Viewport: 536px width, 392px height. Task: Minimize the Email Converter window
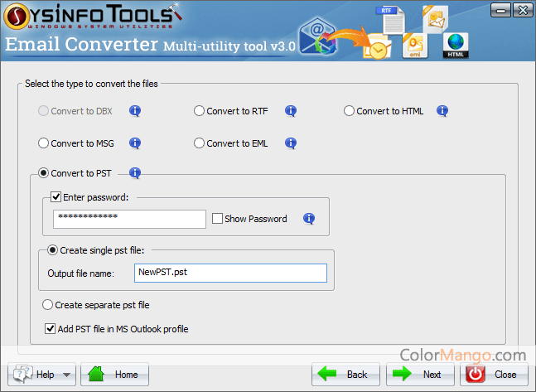pos(500,10)
